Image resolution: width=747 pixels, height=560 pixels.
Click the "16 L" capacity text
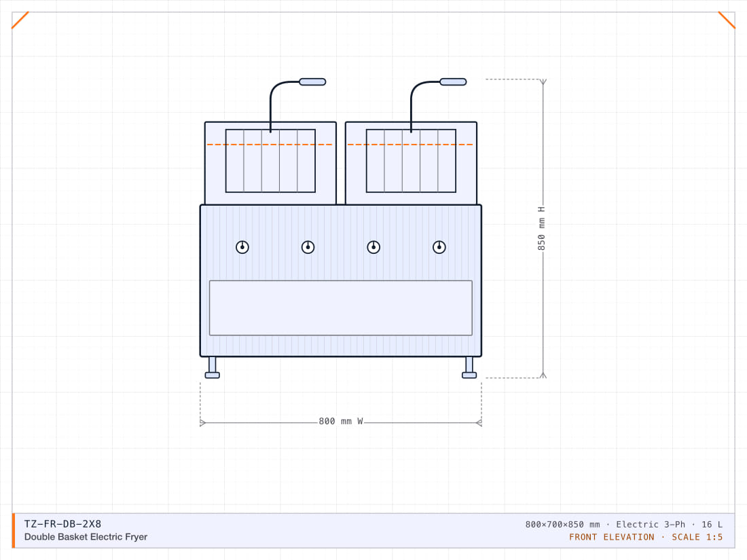tap(712, 524)
